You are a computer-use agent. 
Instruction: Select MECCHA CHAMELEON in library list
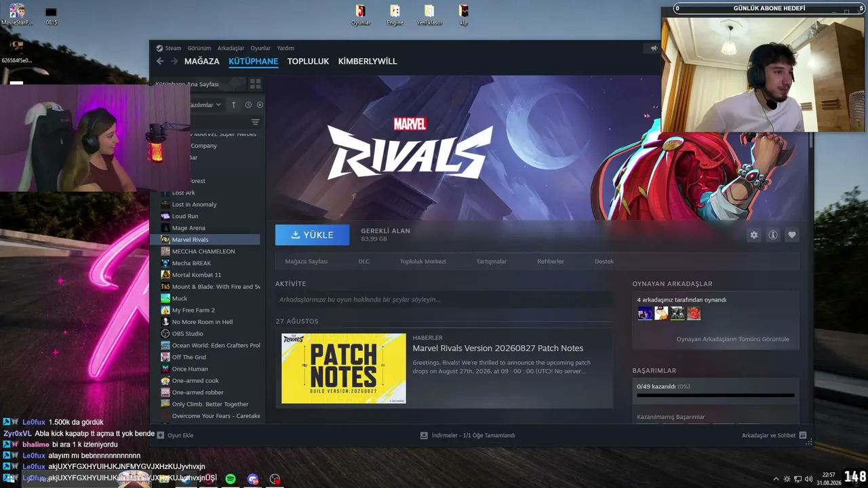pyautogui.click(x=205, y=251)
